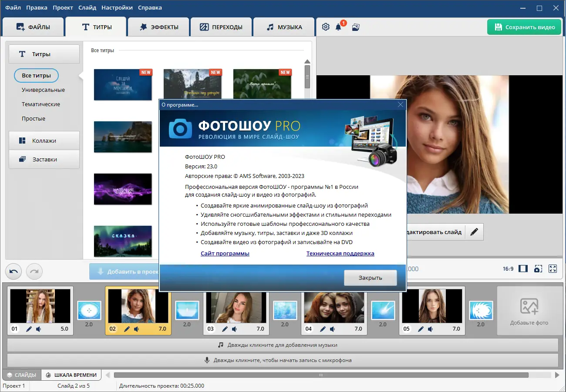Open the transition after slide 05
The width and height of the screenshot is (566, 392).
[481, 311]
